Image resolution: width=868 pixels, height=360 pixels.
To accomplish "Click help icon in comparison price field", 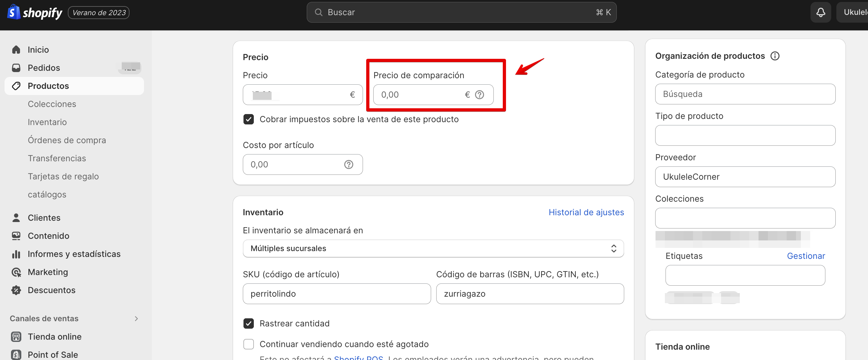I will pyautogui.click(x=479, y=95).
